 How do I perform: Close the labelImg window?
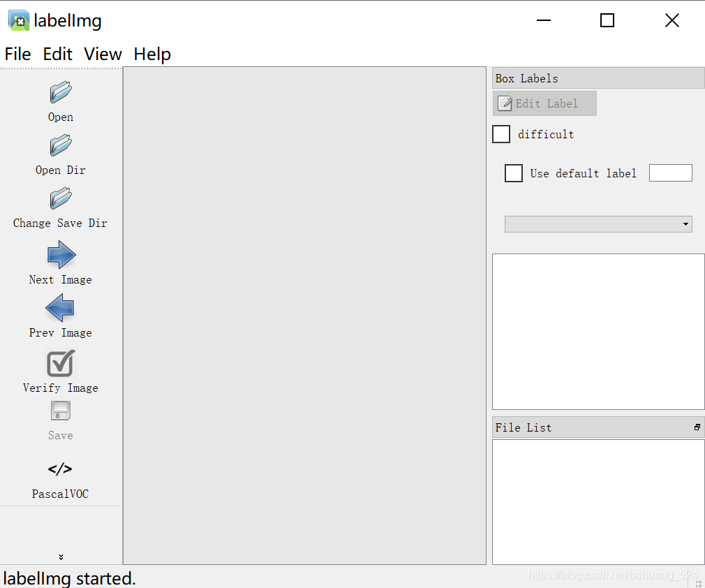point(671,20)
